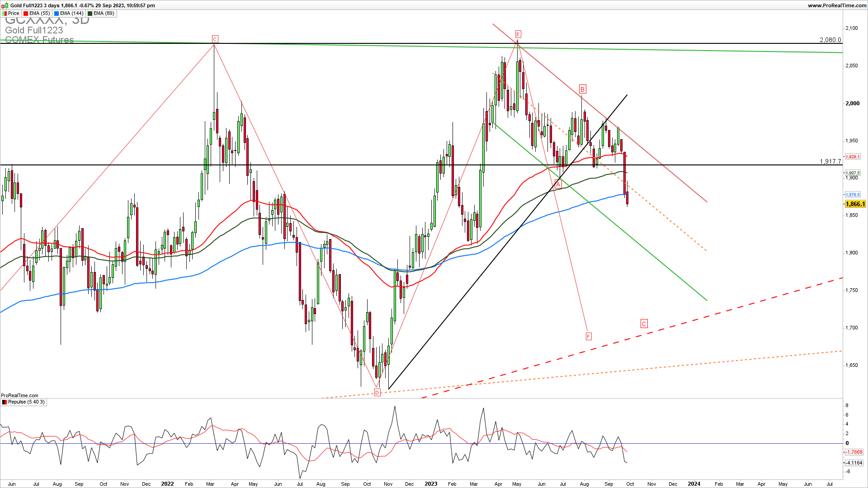Click the candlestick chart icon in title bar
The width and height of the screenshot is (868, 488).
(x=5, y=5)
